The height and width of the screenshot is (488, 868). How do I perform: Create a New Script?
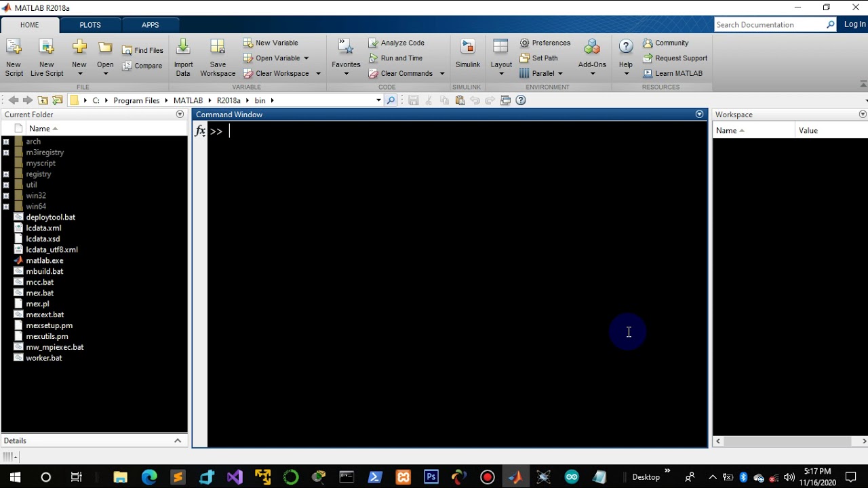point(14,58)
